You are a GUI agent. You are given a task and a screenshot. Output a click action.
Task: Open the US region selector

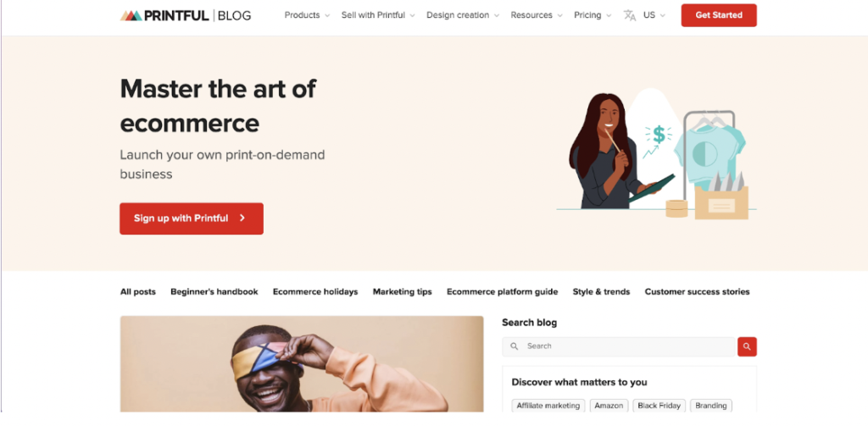(654, 15)
